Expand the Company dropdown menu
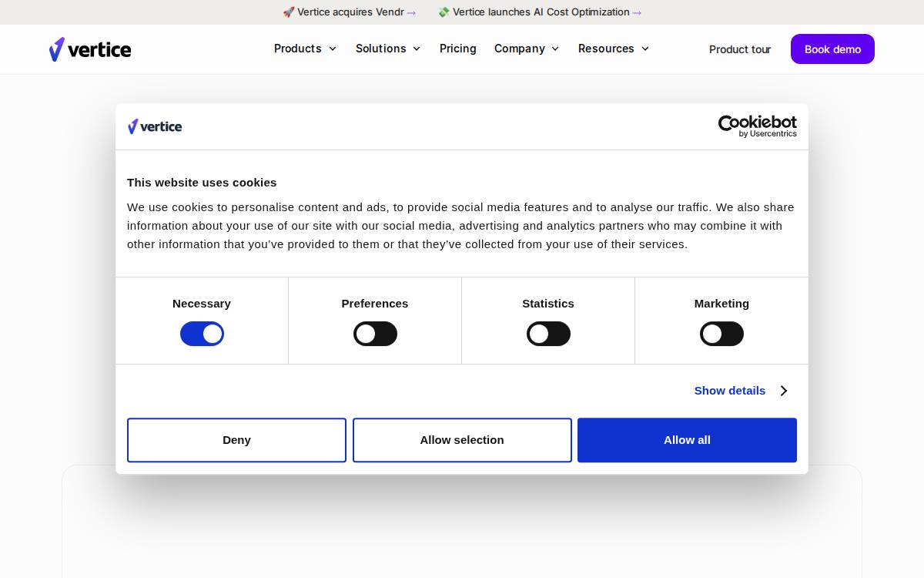The image size is (924, 578). [527, 49]
